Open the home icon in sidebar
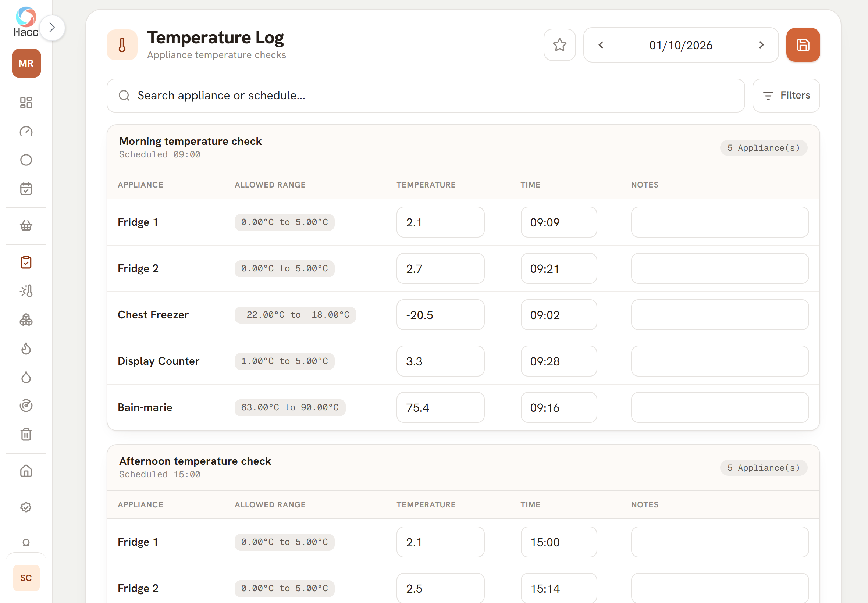The image size is (868, 603). pos(26,471)
